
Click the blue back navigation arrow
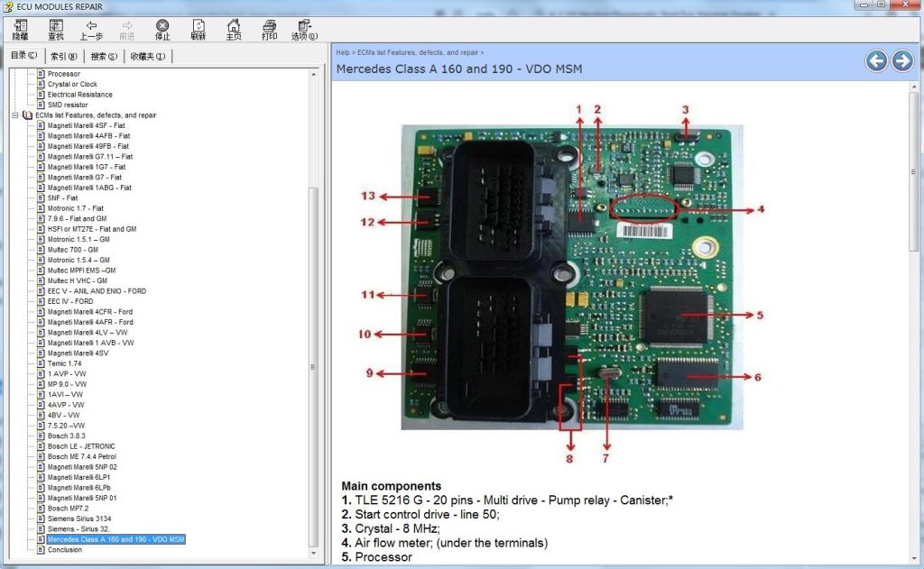point(875,60)
